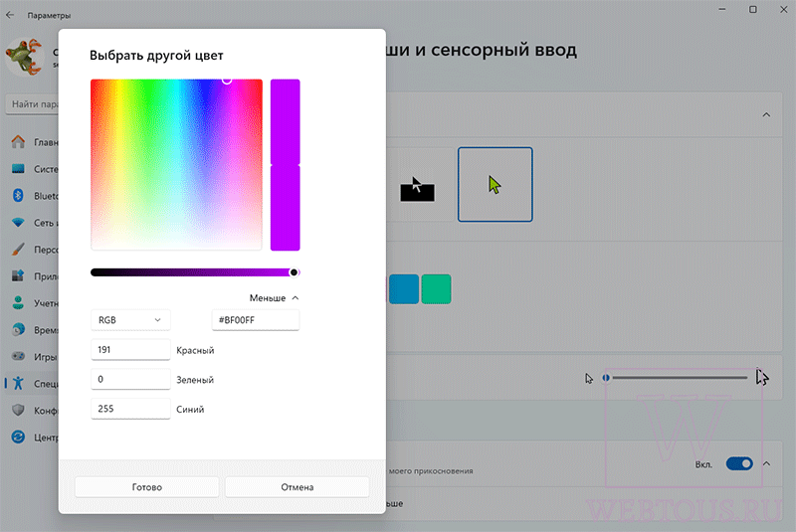Click the brightness value slider under the spectrum
The height and width of the screenshot is (532, 796).
point(195,272)
